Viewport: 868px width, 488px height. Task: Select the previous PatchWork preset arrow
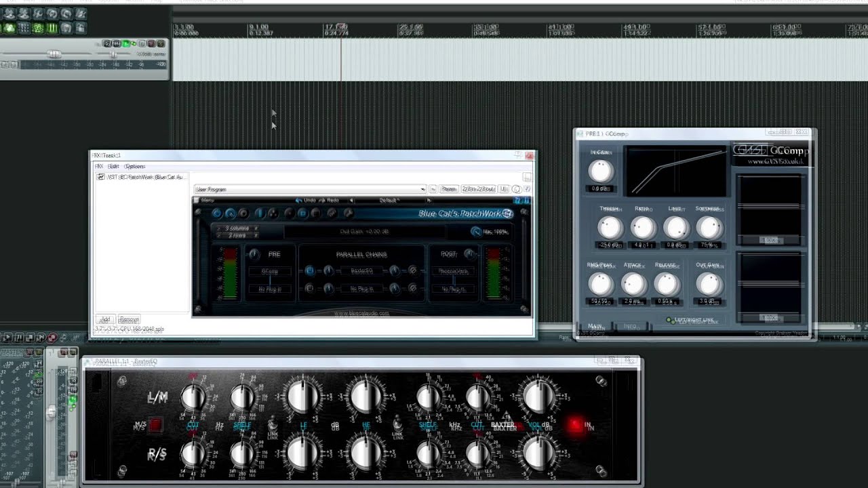(351, 201)
